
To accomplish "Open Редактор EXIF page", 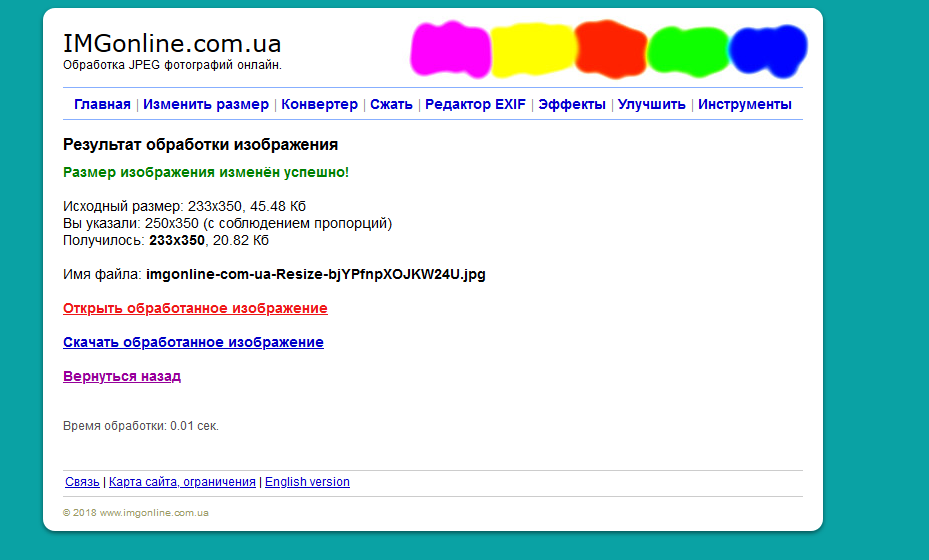I will coord(475,104).
